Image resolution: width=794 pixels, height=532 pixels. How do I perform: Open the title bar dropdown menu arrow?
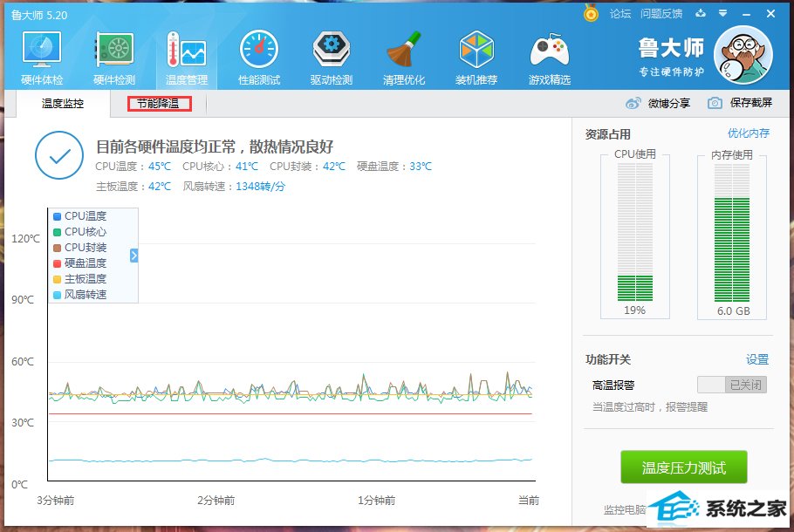[x=723, y=14]
